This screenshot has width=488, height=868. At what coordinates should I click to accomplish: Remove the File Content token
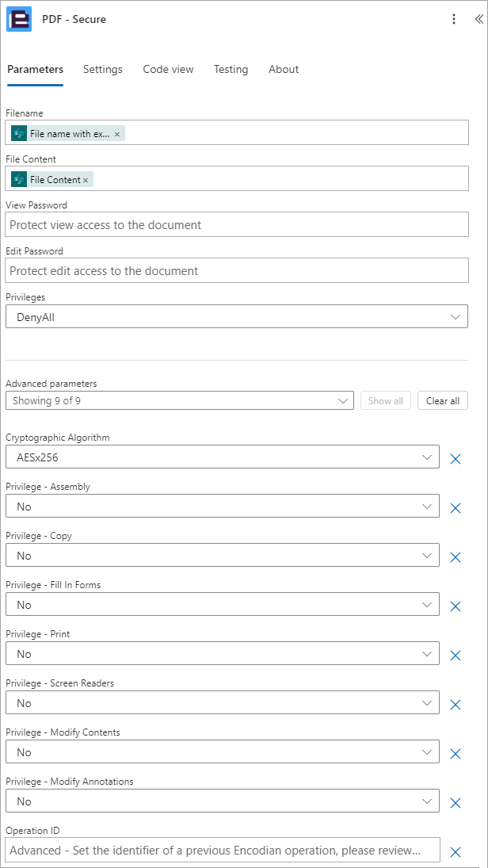tap(86, 180)
